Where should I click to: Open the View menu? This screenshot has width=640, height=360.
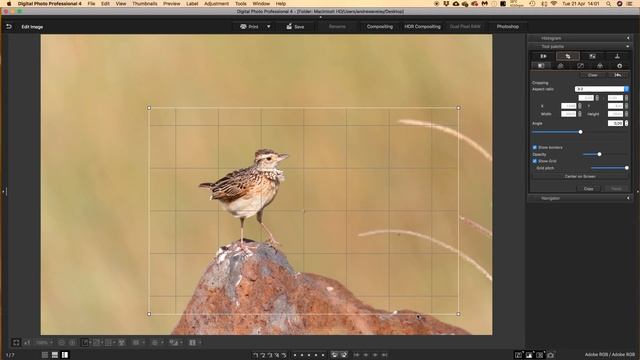(x=121, y=3)
